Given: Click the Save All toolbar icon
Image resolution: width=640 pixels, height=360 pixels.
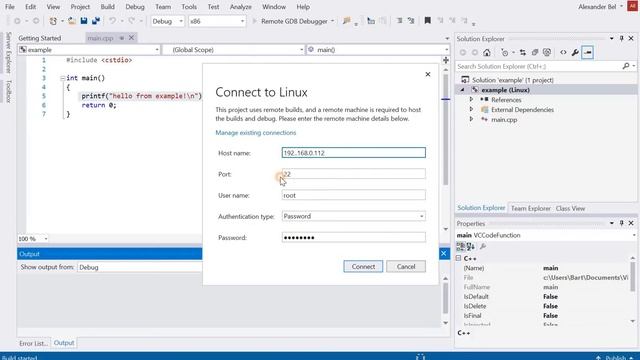Looking at the screenshot, I should (x=96, y=21).
